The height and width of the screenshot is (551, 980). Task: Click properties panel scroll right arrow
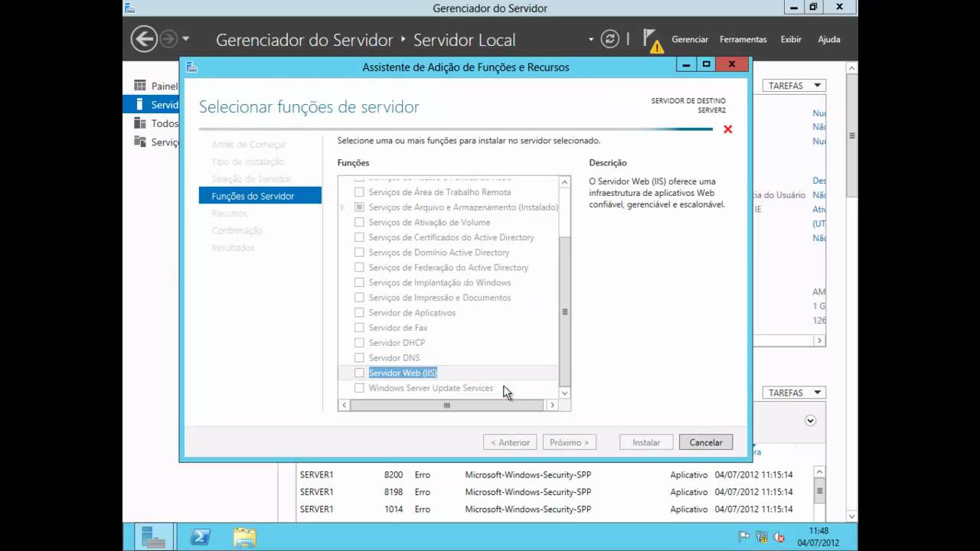(x=819, y=341)
